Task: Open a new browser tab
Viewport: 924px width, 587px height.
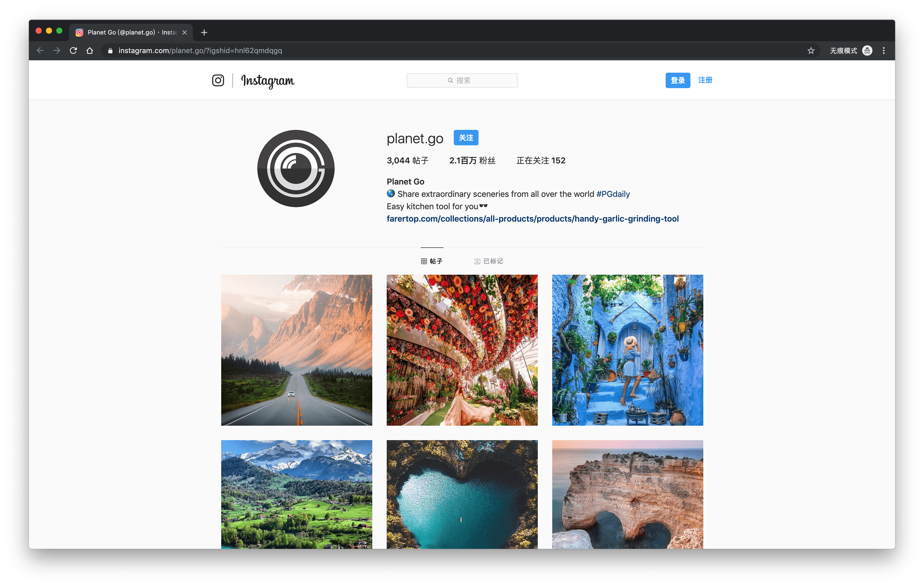Action: point(204,32)
